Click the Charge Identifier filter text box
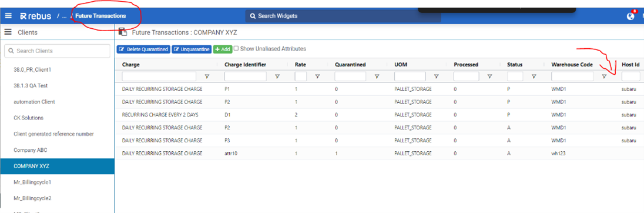The image size is (644, 213). [x=246, y=76]
